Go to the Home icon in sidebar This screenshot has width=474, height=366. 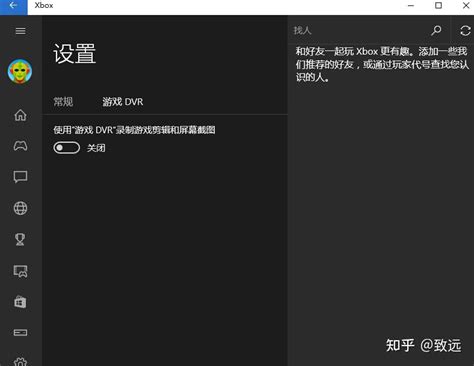tap(20, 115)
